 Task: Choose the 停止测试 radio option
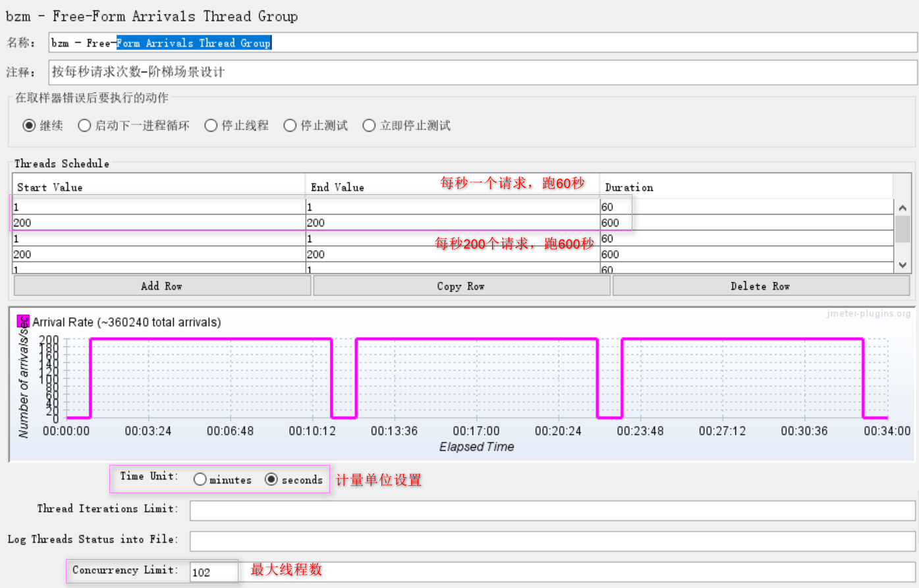[x=290, y=125]
